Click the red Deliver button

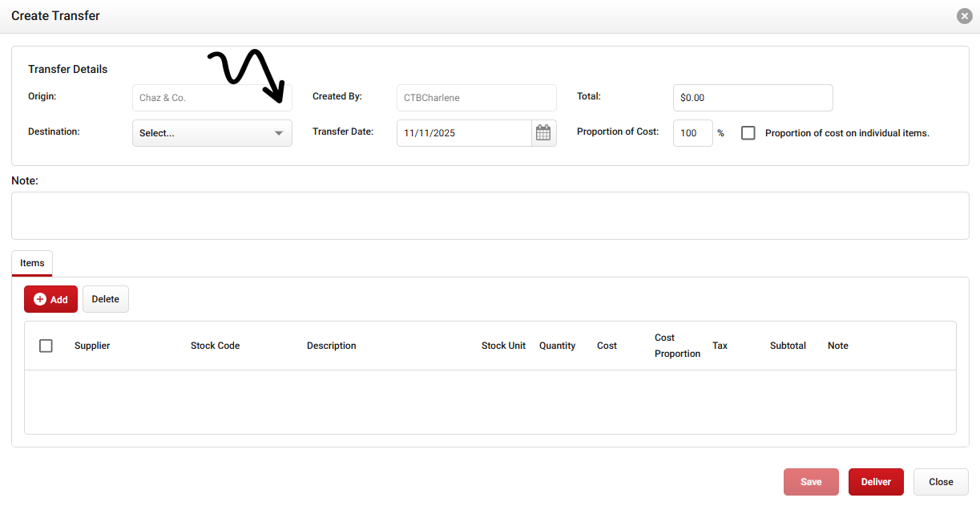[x=876, y=482]
